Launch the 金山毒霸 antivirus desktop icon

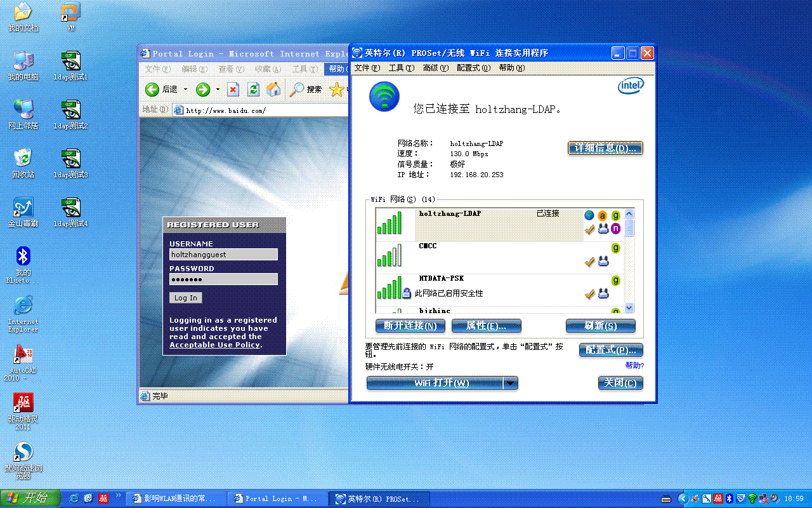tap(23, 213)
